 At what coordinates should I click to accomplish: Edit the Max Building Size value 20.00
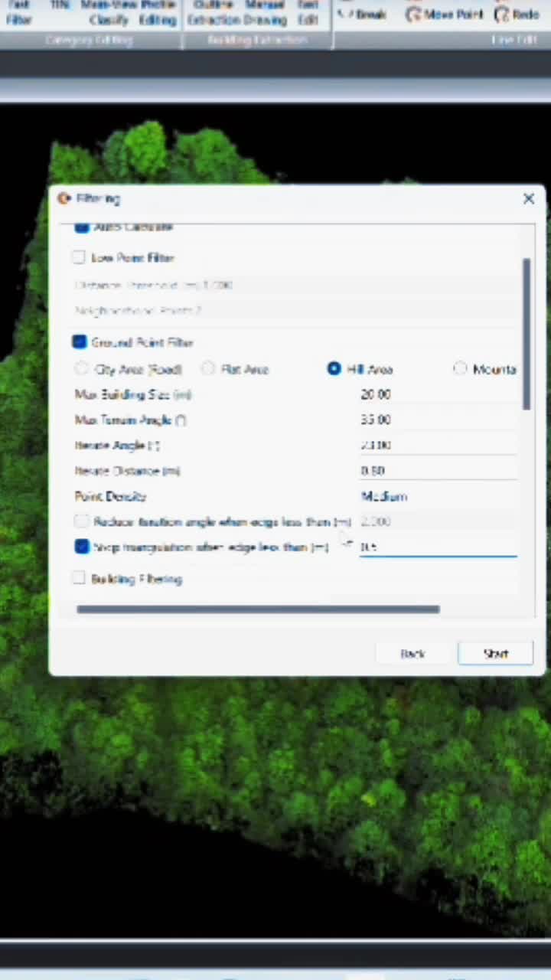[438, 394]
